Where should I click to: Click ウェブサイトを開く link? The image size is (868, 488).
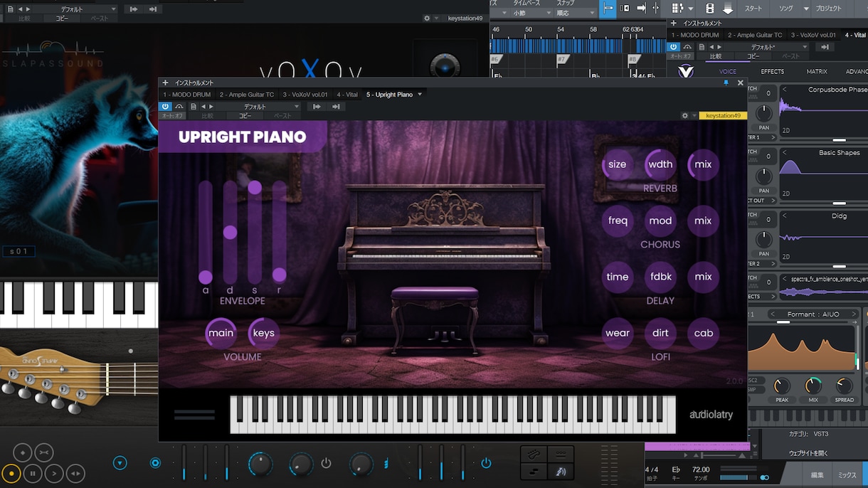coord(808,453)
